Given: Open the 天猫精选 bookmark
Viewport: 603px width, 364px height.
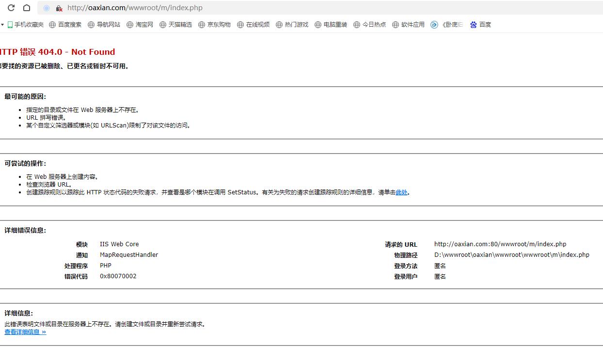Looking at the screenshot, I should [x=175, y=25].
